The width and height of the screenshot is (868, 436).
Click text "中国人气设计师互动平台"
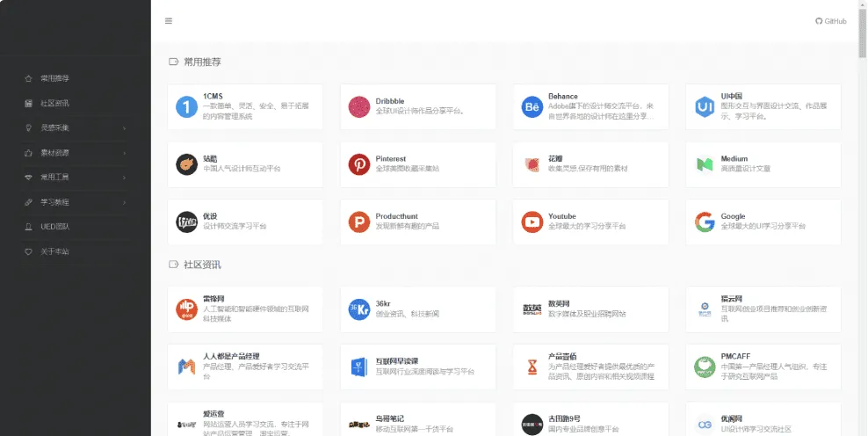pyautogui.click(x=242, y=169)
